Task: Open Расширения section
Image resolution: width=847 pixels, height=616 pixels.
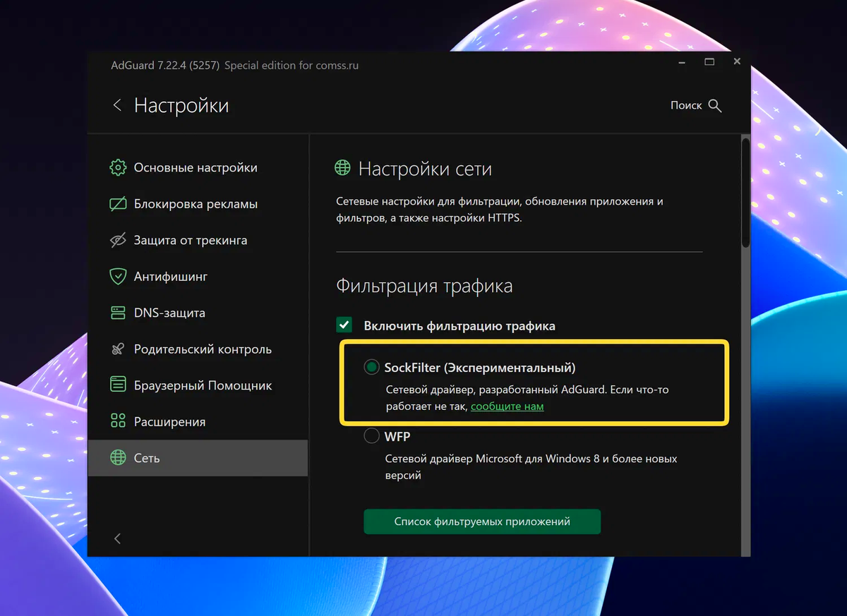Action: pos(198,422)
